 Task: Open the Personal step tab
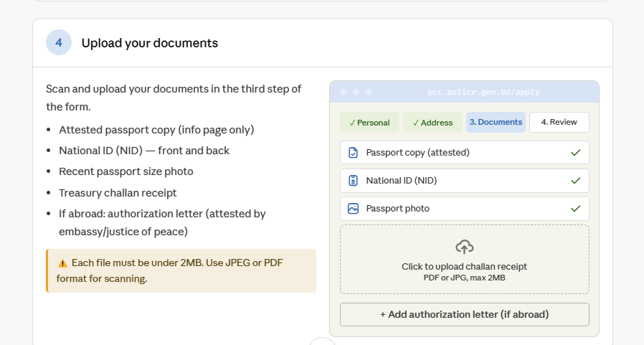point(369,123)
